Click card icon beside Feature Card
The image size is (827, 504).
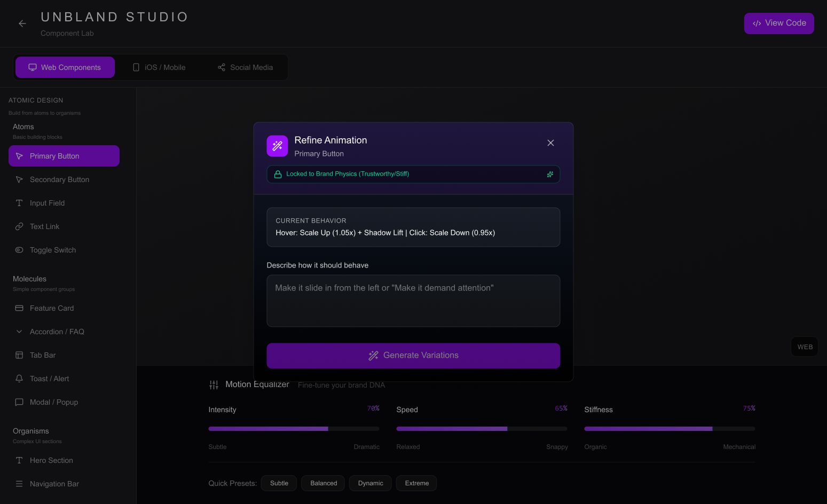coord(19,308)
